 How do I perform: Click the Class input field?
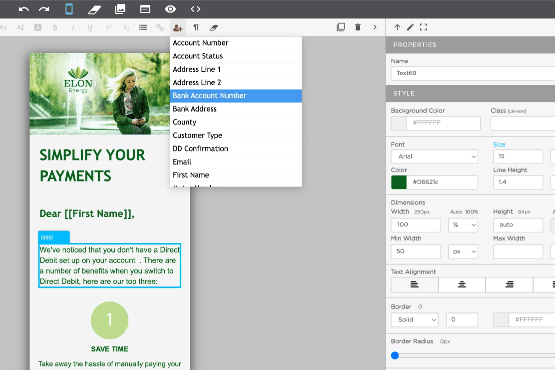coord(523,123)
